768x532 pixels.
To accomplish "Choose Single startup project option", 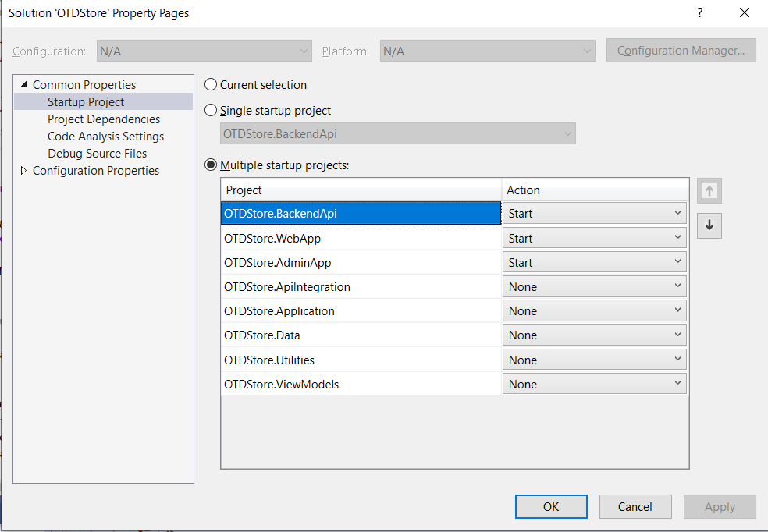I will click(x=211, y=111).
